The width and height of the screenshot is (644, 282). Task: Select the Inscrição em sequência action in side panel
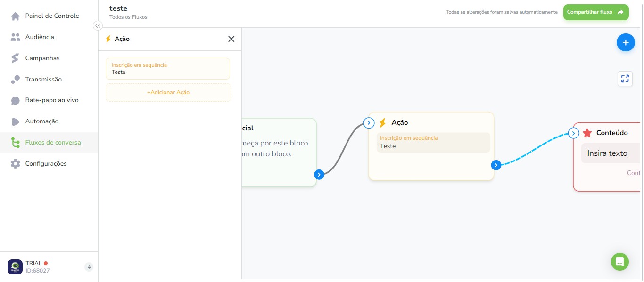[x=168, y=69]
